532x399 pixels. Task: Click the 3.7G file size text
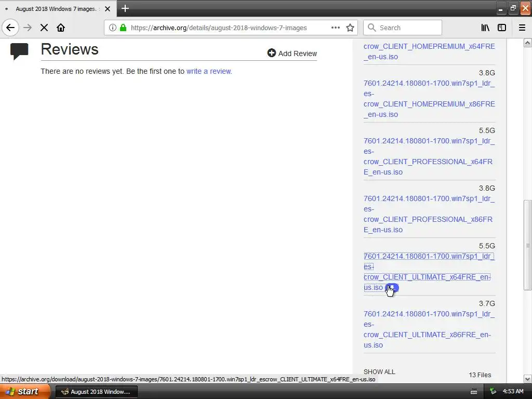[x=487, y=303]
